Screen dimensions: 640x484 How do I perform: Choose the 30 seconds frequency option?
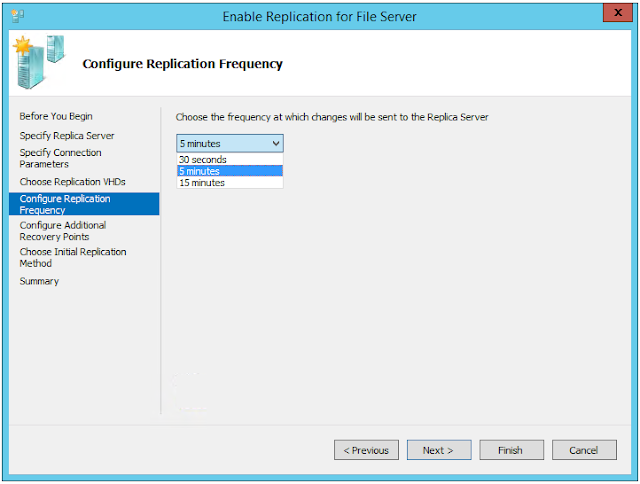pos(230,160)
